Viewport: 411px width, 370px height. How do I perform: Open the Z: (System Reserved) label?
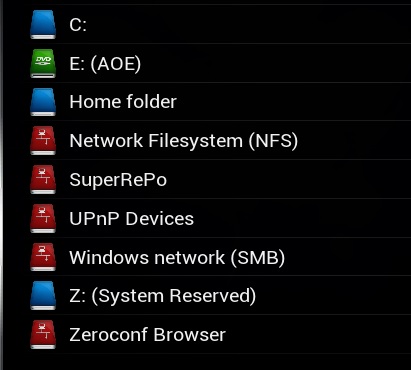pos(163,296)
